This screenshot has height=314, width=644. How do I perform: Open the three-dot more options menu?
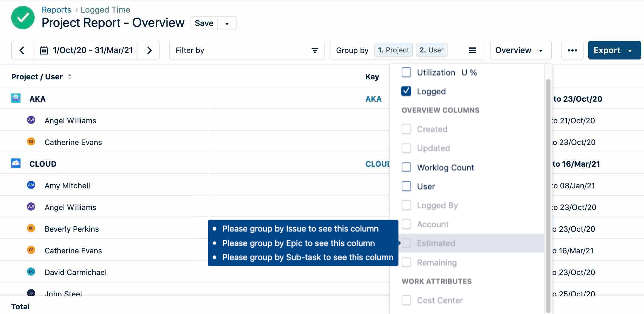coord(572,50)
